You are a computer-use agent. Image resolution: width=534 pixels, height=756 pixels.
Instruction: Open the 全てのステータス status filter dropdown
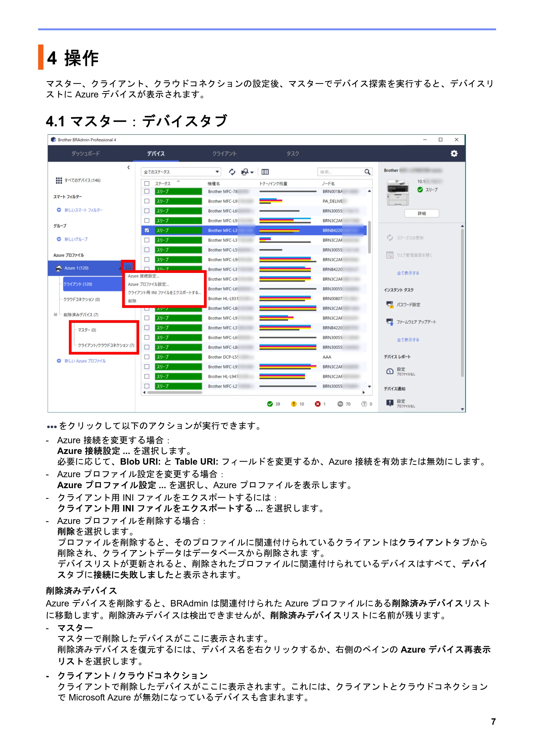pos(181,172)
